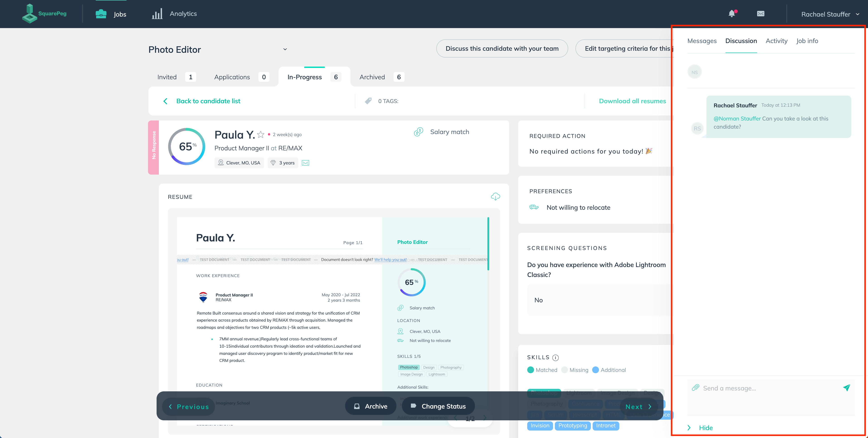Screen dimensions: 868x438
Task: Click Change Status button
Action: tap(438, 406)
